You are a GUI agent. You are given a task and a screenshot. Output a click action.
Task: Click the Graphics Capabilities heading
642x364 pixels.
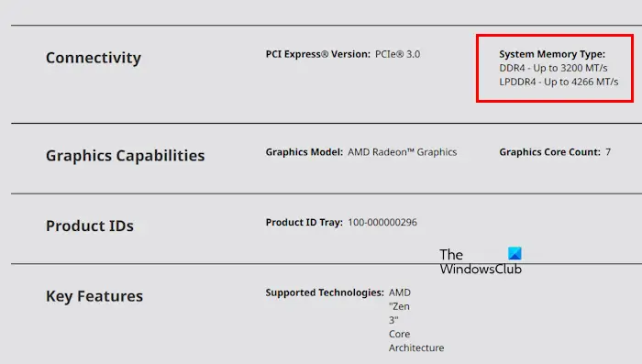(x=126, y=156)
